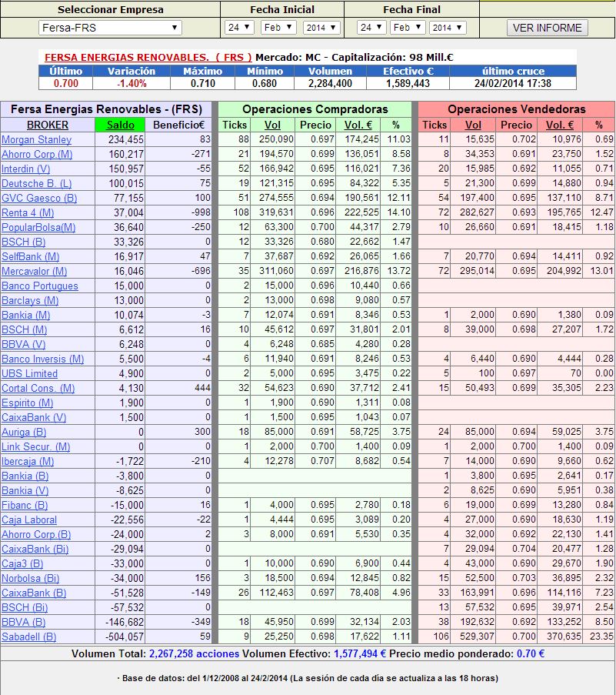Open the Barclays (M) broker link
Viewport: 616px width, 695px height.
coord(30,300)
